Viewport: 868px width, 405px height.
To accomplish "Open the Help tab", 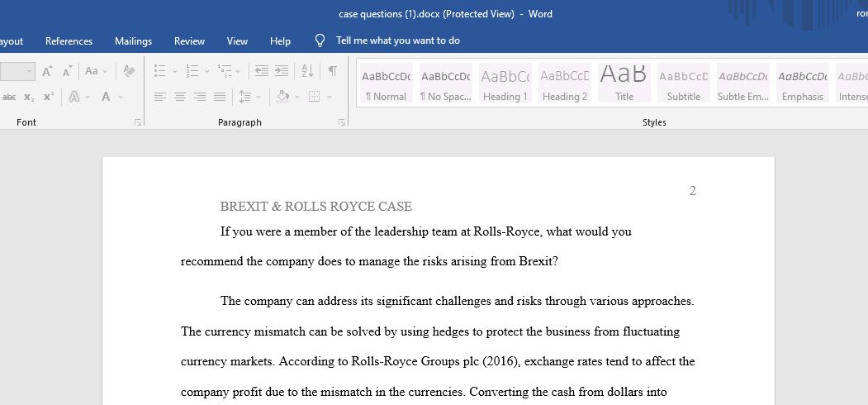I will tap(280, 41).
